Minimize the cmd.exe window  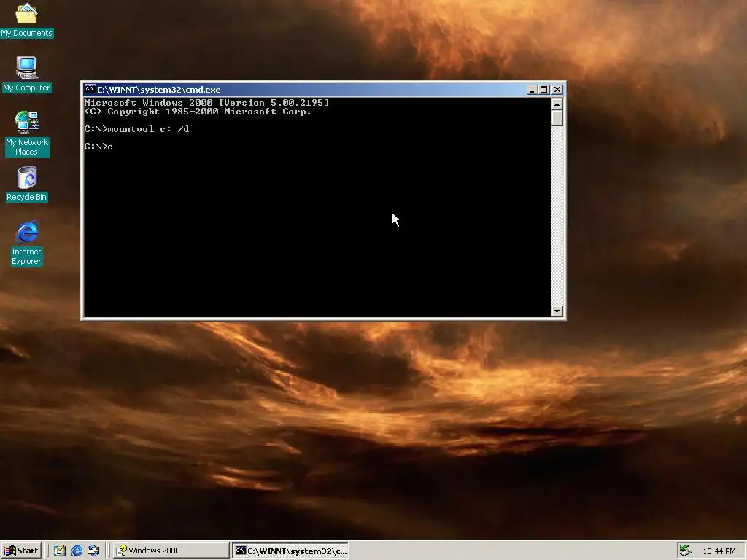pos(532,90)
